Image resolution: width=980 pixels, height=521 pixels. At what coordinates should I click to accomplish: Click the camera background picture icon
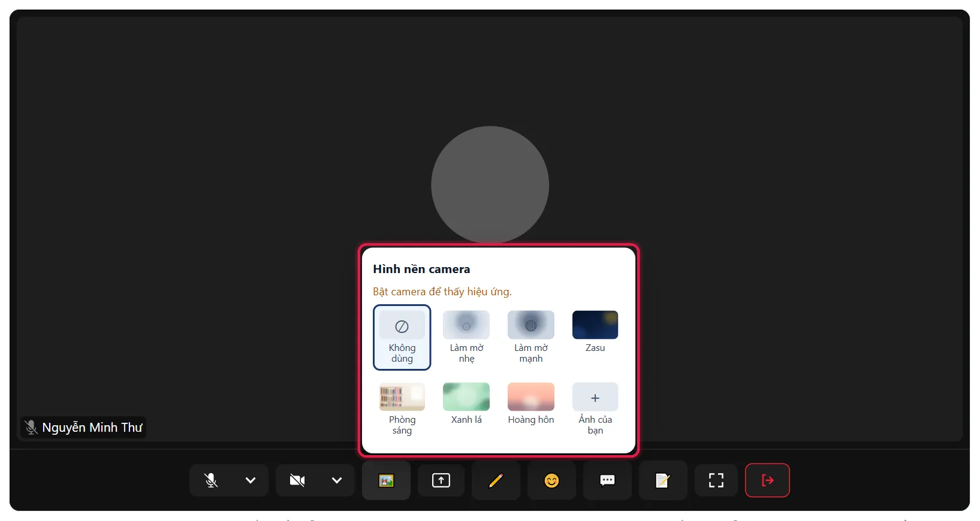386,480
